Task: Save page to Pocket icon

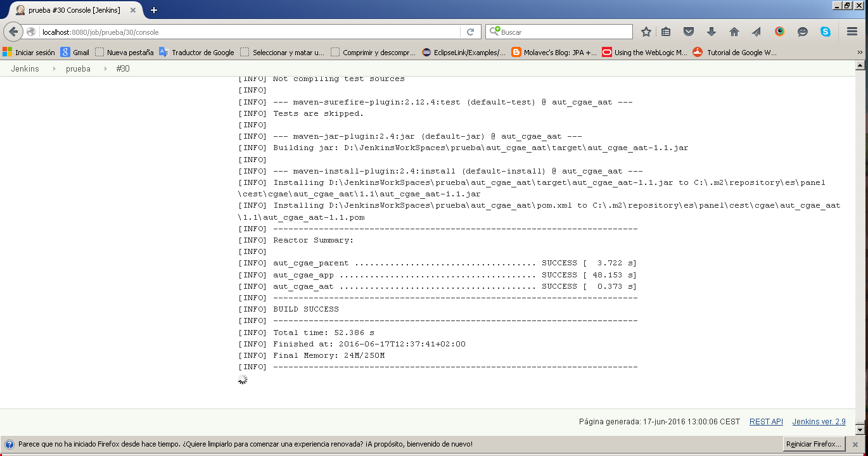Action: [689, 32]
